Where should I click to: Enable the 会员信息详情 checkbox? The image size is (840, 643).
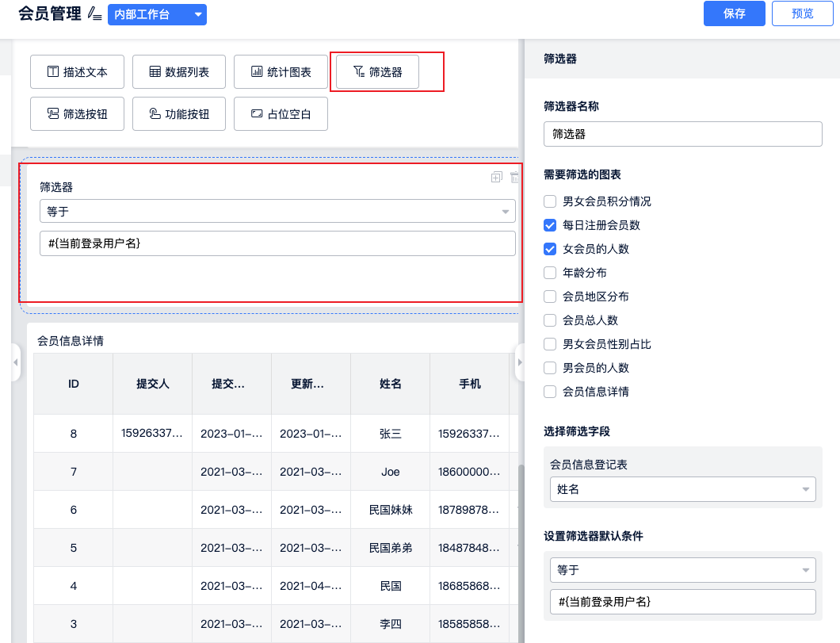550,392
